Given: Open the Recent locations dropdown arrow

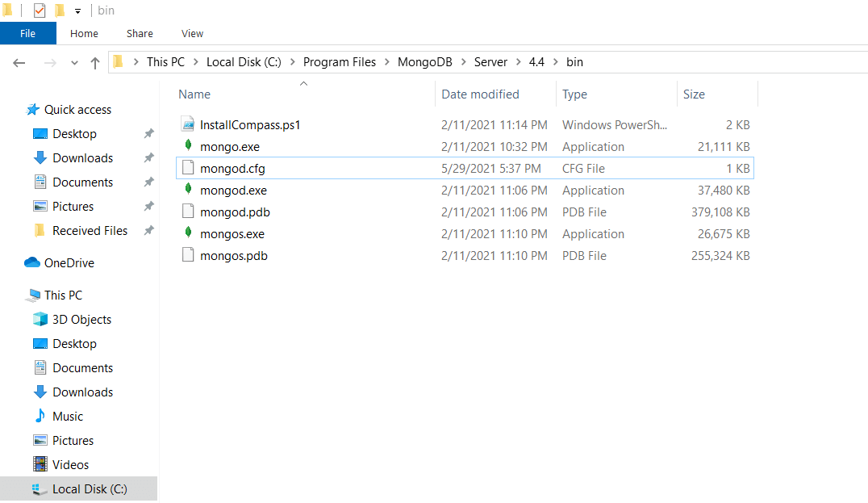Looking at the screenshot, I should pyautogui.click(x=74, y=63).
